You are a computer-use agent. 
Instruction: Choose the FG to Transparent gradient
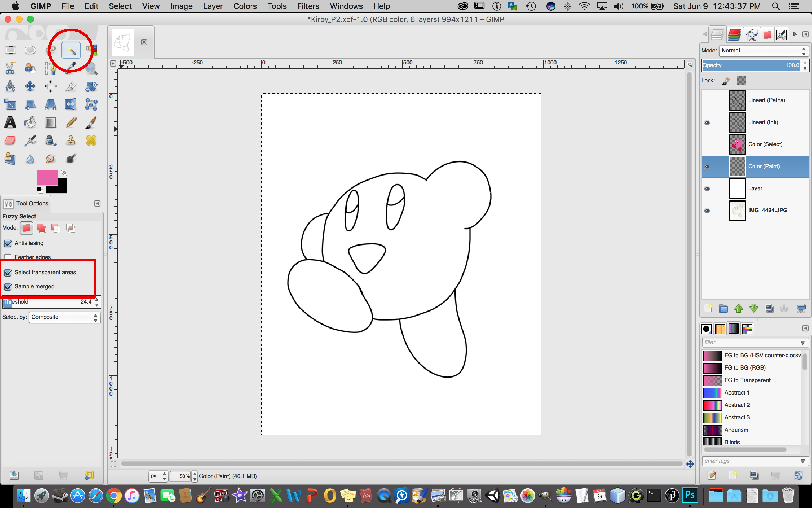752,380
